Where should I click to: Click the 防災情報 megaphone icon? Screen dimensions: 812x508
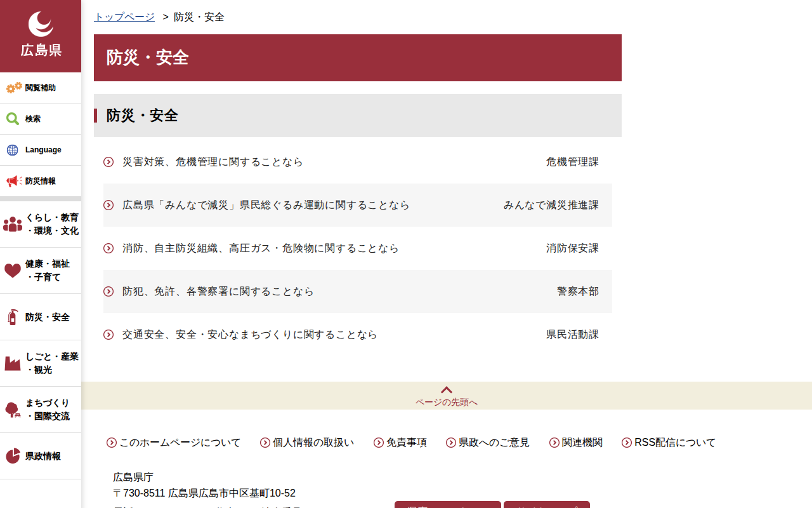[x=14, y=181]
